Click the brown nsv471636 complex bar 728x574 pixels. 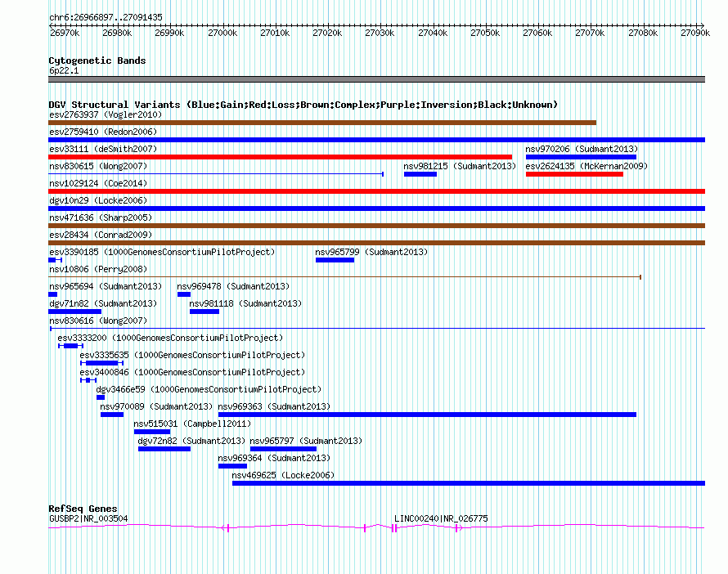(x=376, y=226)
